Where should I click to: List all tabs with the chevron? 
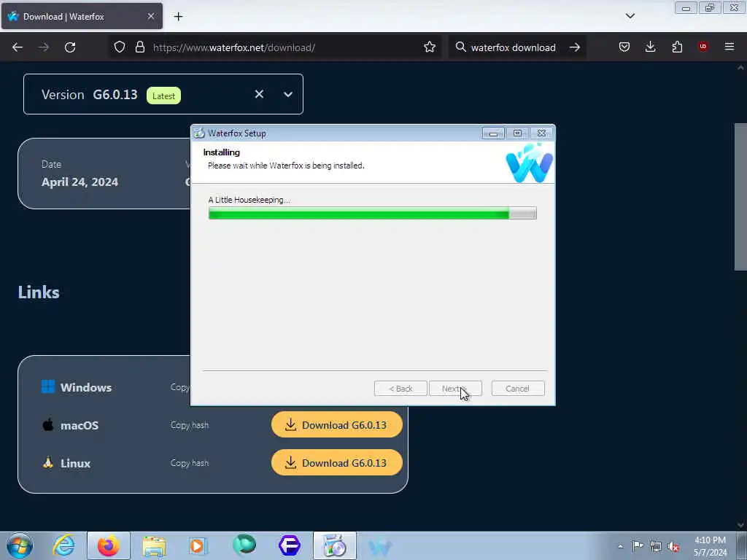tap(630, 16)
